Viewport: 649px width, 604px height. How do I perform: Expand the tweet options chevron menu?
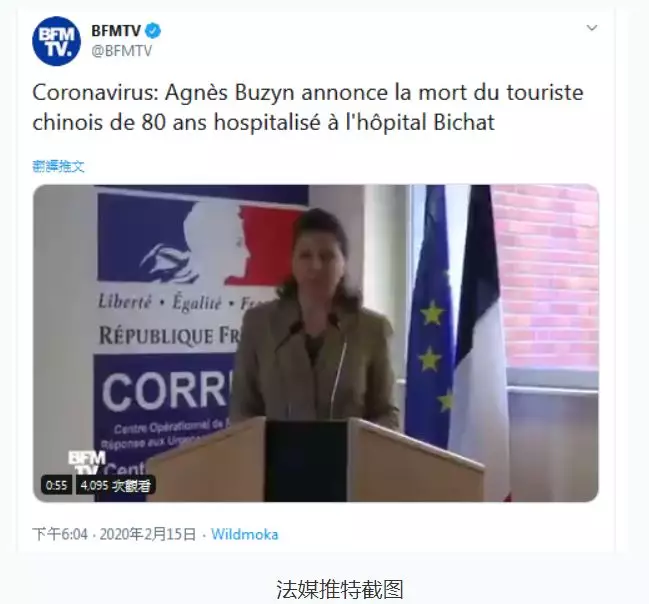592,28
